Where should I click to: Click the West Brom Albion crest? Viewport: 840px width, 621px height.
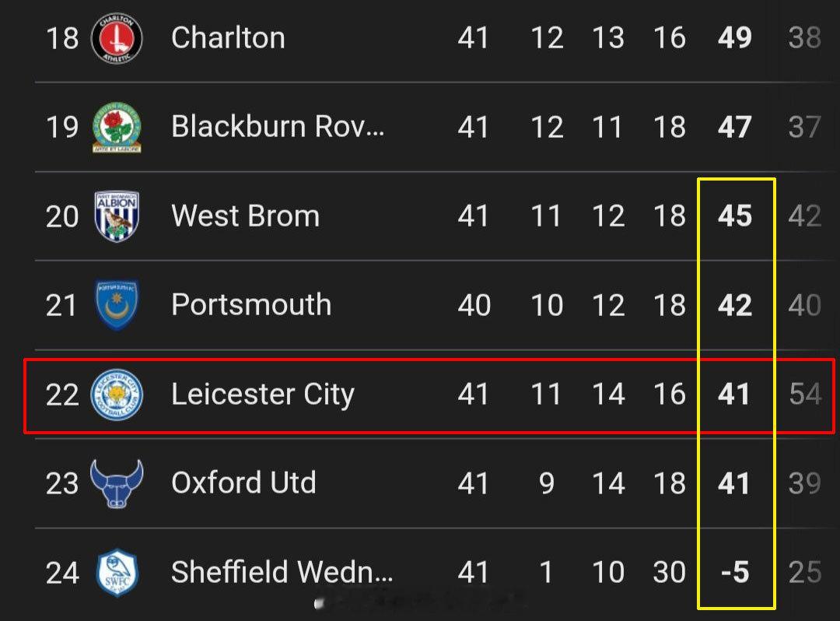pos(117,216)
